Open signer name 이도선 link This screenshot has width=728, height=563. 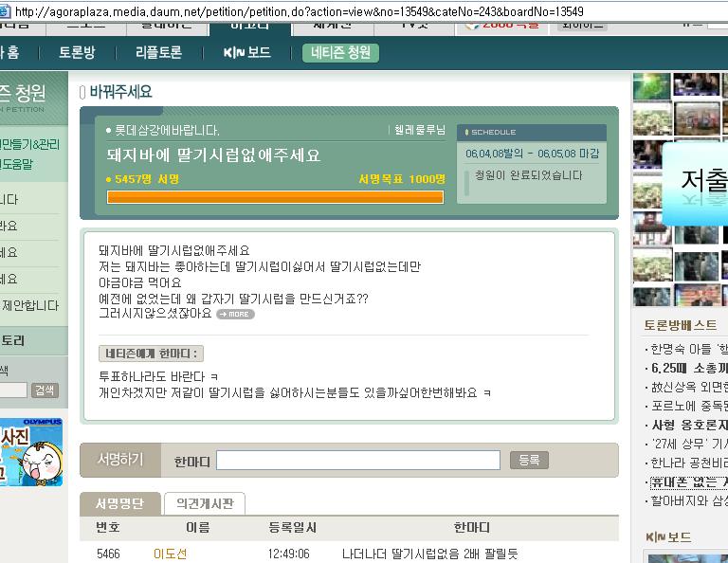170,554
